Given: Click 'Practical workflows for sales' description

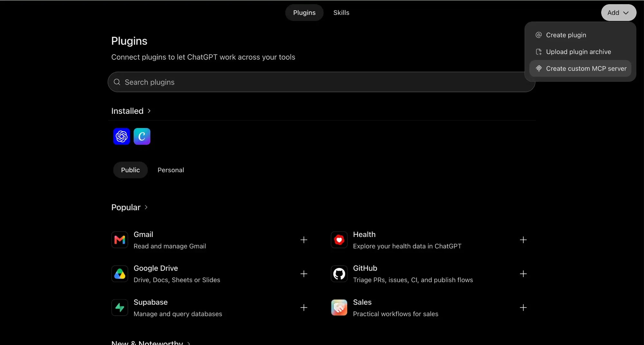Looking at the screenshot, I should [396, 314].
